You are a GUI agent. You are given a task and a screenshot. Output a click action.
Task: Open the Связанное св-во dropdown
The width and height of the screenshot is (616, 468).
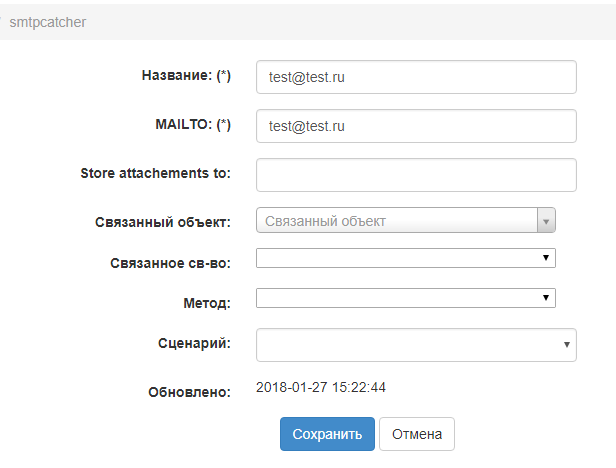click(x=405, y=259)
